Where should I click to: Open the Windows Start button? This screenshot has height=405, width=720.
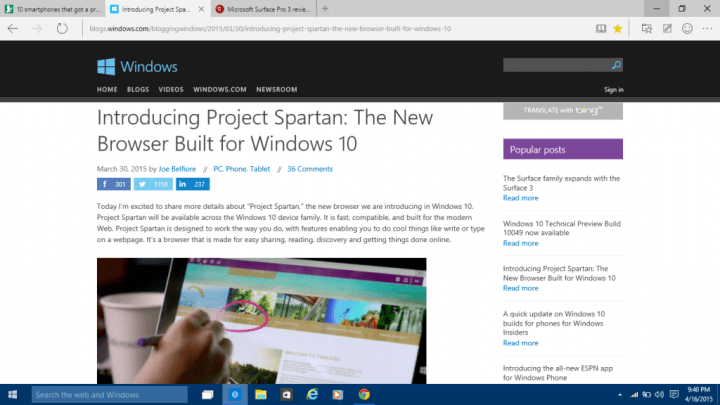[x=12, y=394]
